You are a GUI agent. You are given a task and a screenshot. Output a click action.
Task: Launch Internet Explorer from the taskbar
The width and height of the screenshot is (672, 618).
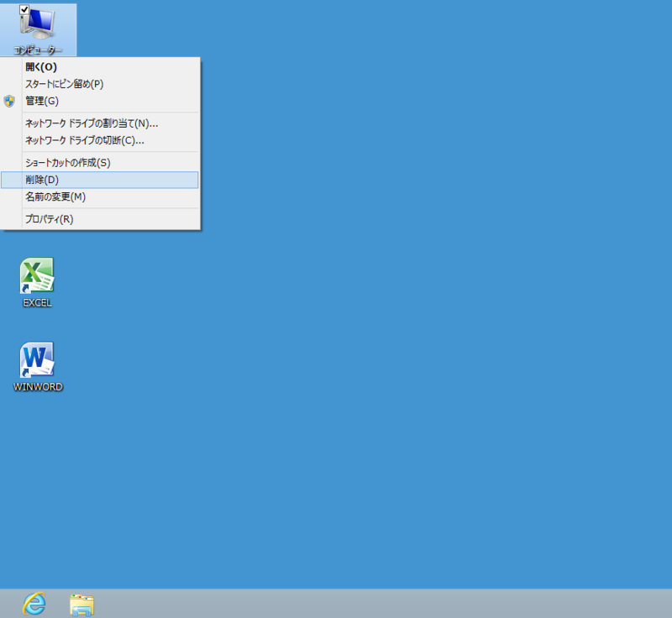click(x=33, y=603)
